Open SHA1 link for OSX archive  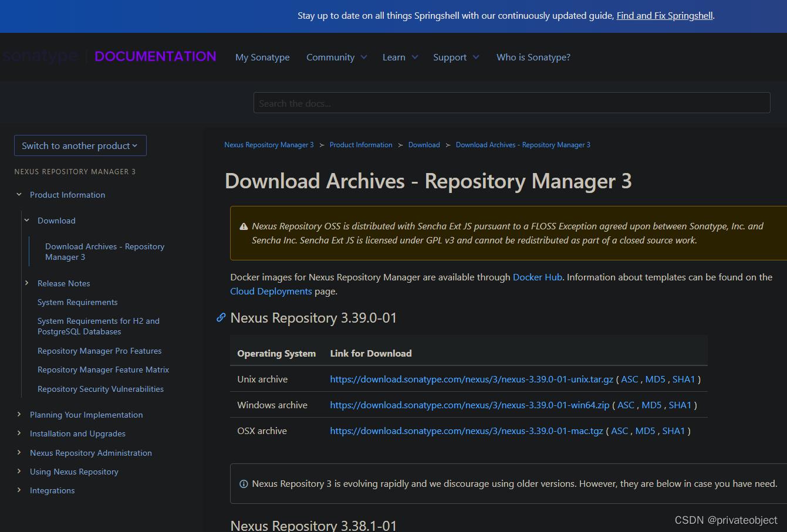tap(674, 431)
